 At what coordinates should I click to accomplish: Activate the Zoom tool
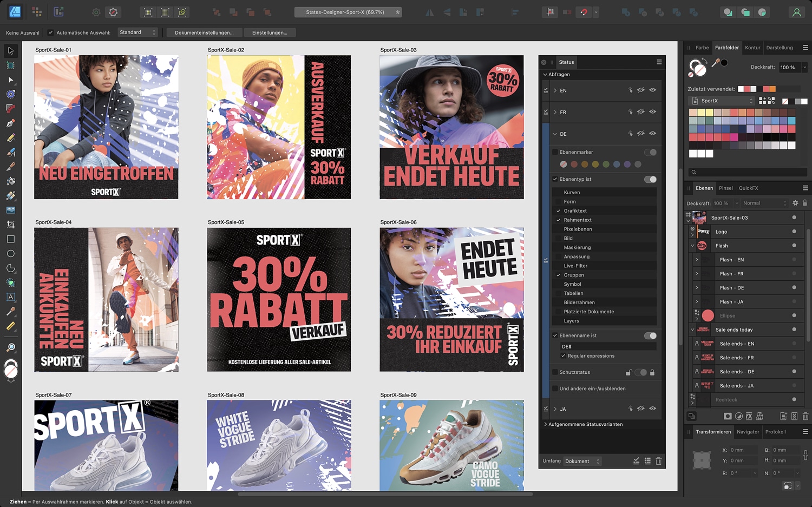11,347
